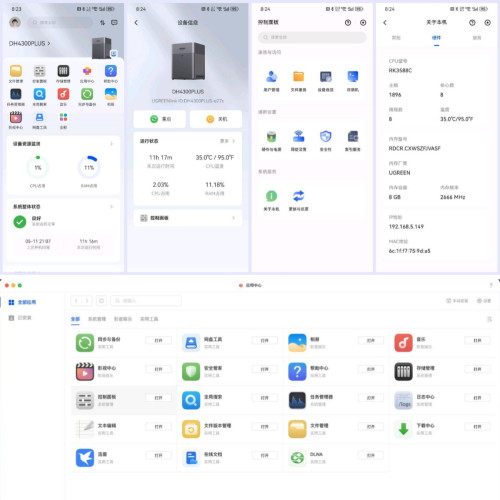The height and width of the screenshot is (500, 500).
Task: Expand the DH4300PLUS device chevron
Action: [49, 43]
